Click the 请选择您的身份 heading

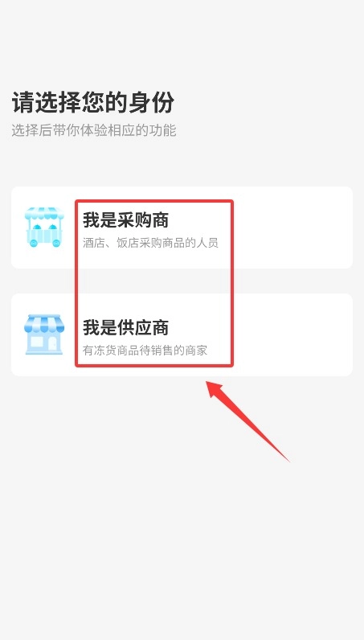(93, 102)
